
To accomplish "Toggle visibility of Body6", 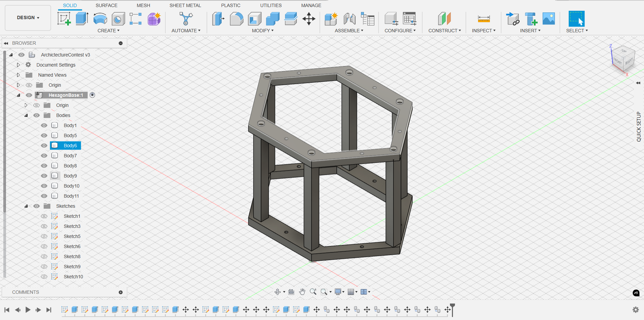I will point(44,146).
